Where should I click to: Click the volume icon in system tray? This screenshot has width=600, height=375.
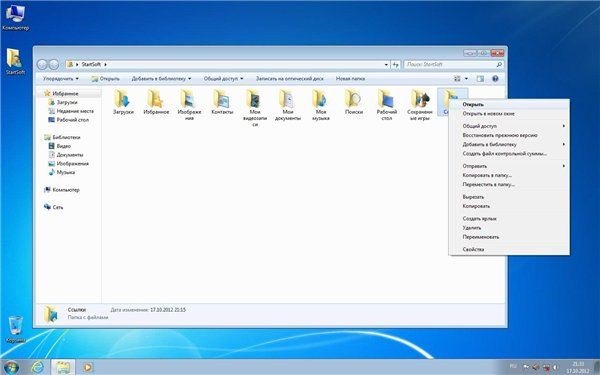pos(555,367)
